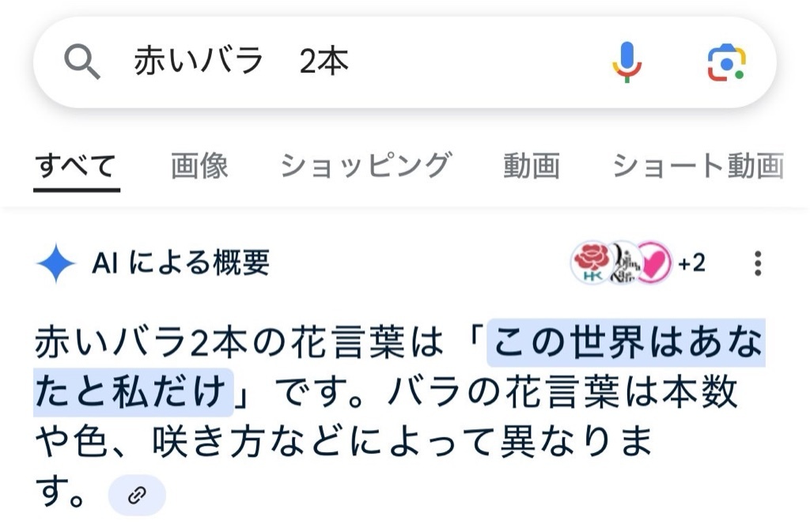Image resolution: width=810 pixels, height=532 pixels.
Task: Open the middle black-and-white source icon
Action: [x=624, y=262]
